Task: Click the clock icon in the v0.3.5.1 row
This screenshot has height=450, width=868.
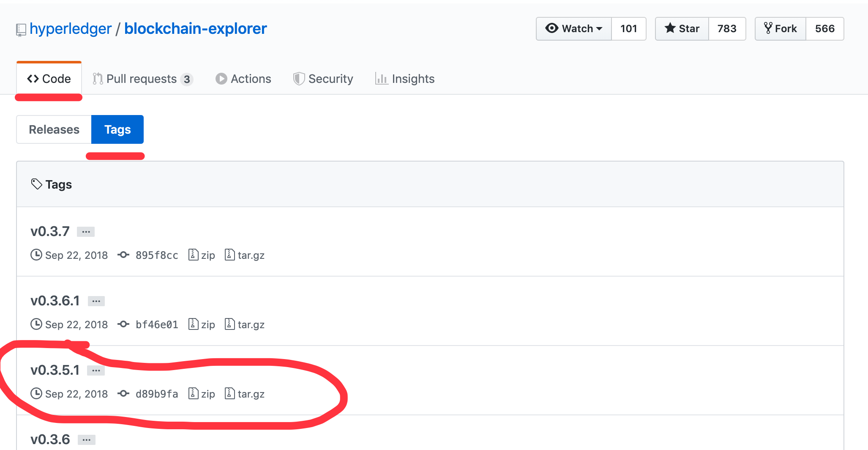Action: 36,393
